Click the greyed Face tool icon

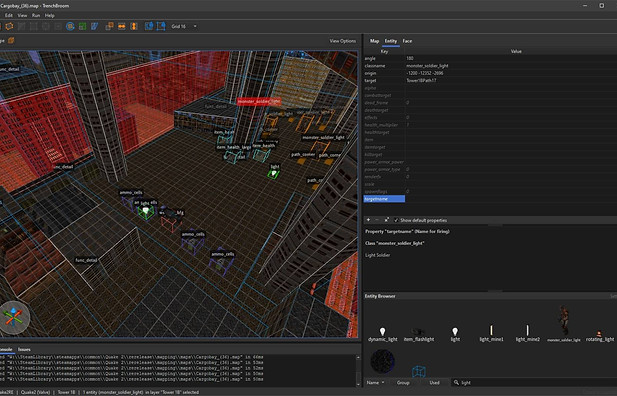[x=58, y=26]
